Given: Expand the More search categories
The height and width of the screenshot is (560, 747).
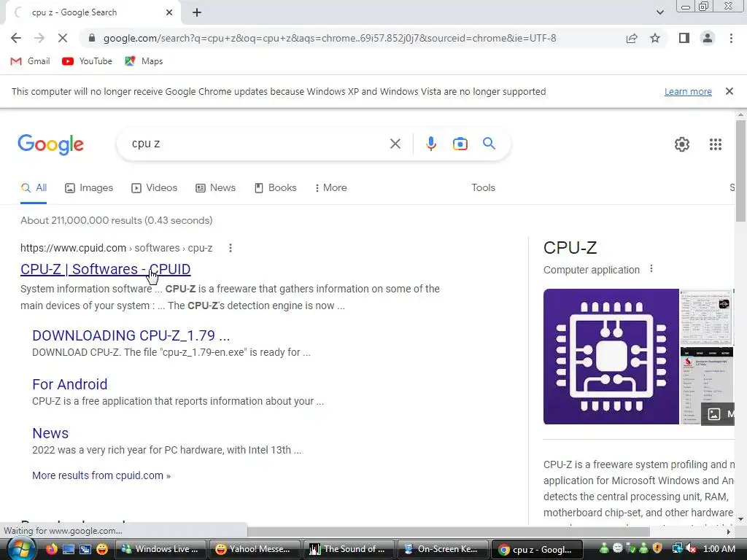Looking at the screenshot, I should 330,187.
